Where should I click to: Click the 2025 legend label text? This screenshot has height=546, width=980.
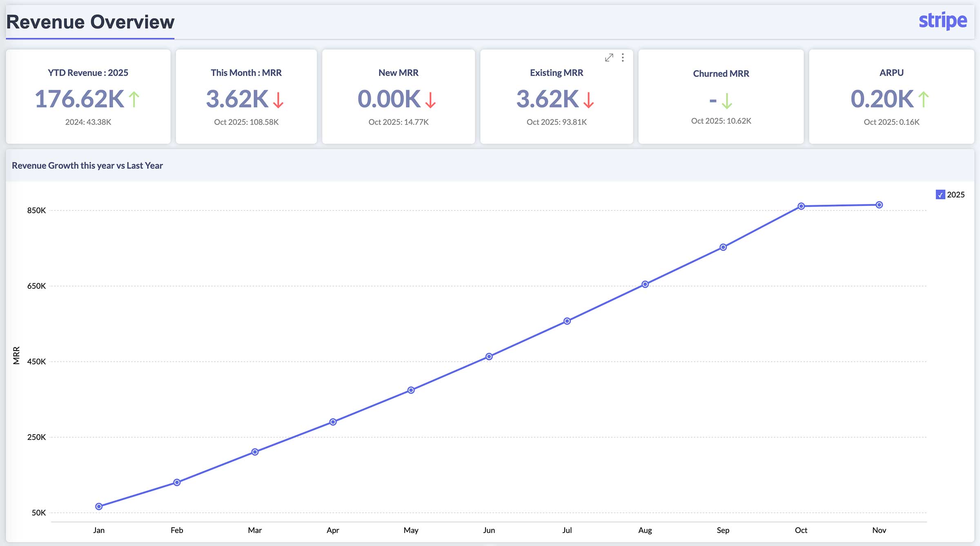pyautogui.click(x=957, y=195)
